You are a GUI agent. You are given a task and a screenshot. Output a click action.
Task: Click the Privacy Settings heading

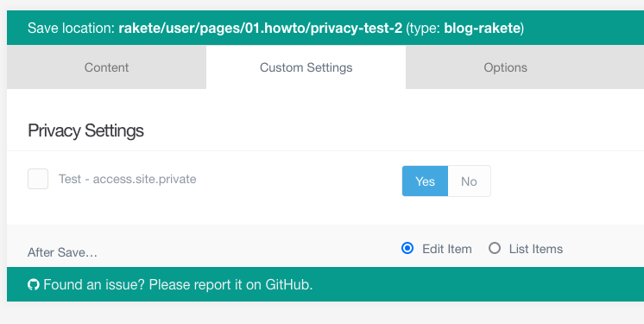(85, 130)
